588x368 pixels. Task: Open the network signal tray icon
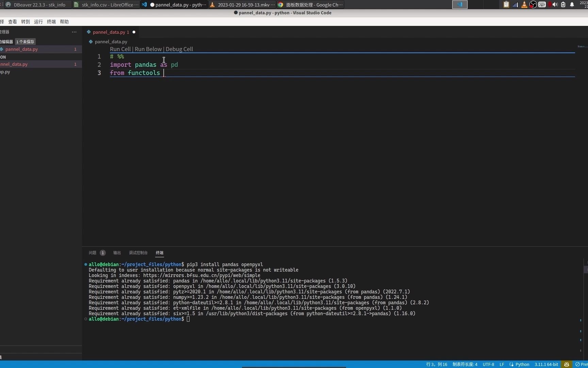pos(515,4)
